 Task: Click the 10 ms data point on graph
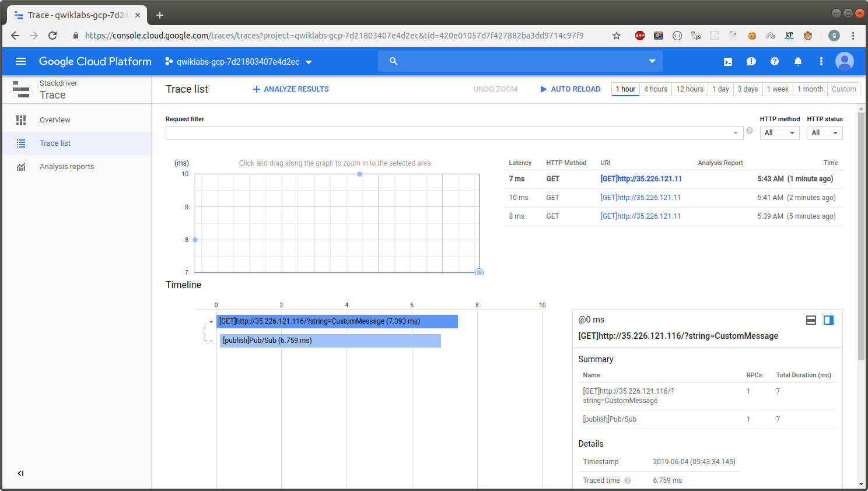(x=360, y=174)
